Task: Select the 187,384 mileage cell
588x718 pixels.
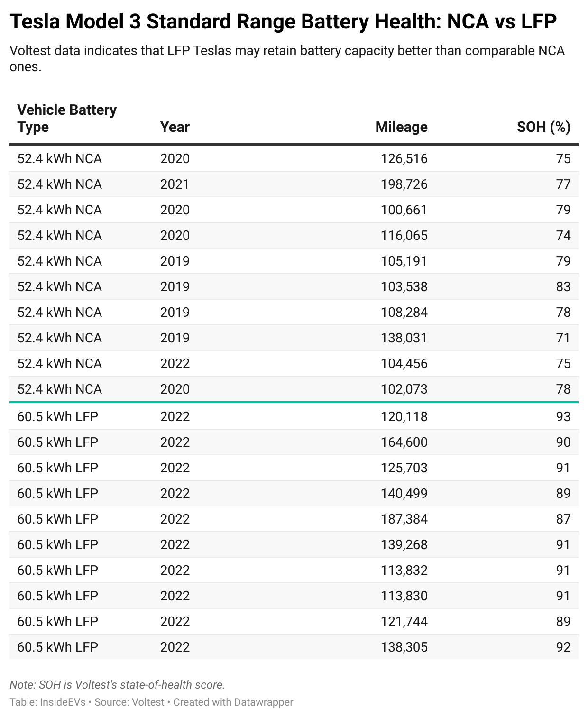Action: (404, 519)
